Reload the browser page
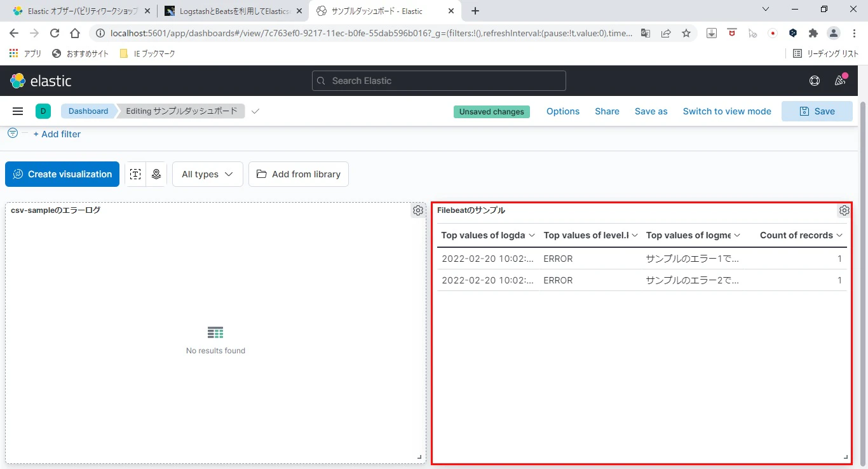 coord(55,33)
